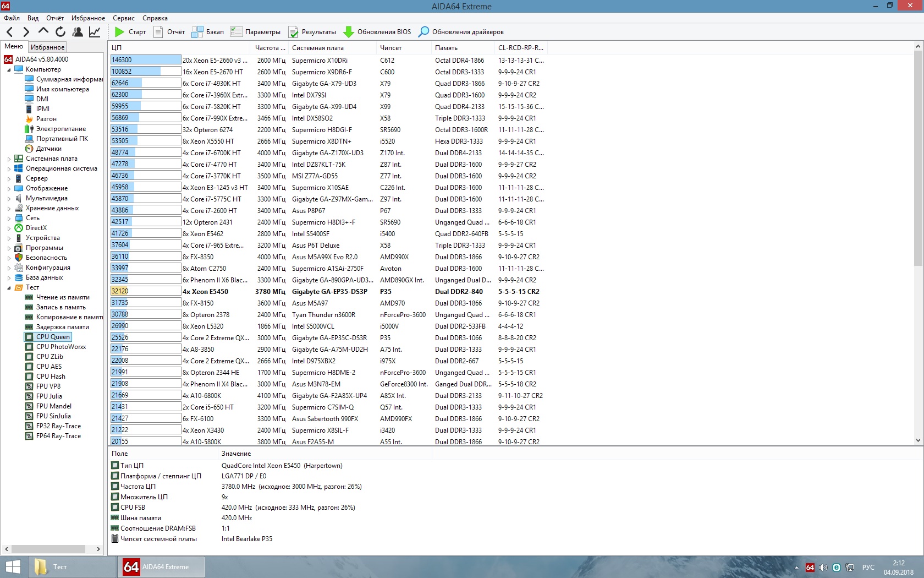Click the РУС language indicator
This screenshot has width=924, height=578.
tap(868, 568)
